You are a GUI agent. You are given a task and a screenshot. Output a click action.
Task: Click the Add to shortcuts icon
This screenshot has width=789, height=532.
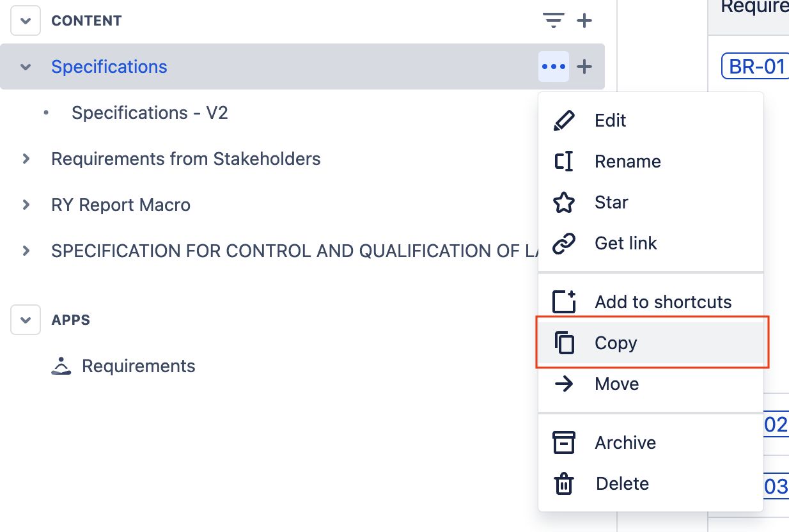(564, 302)
